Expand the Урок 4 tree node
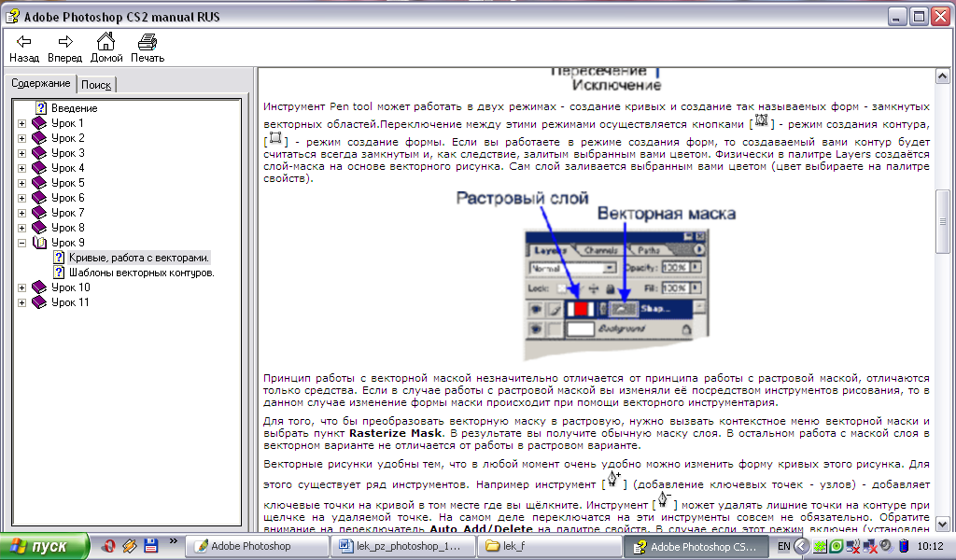 pyautogui.click(x=22, y=168)
